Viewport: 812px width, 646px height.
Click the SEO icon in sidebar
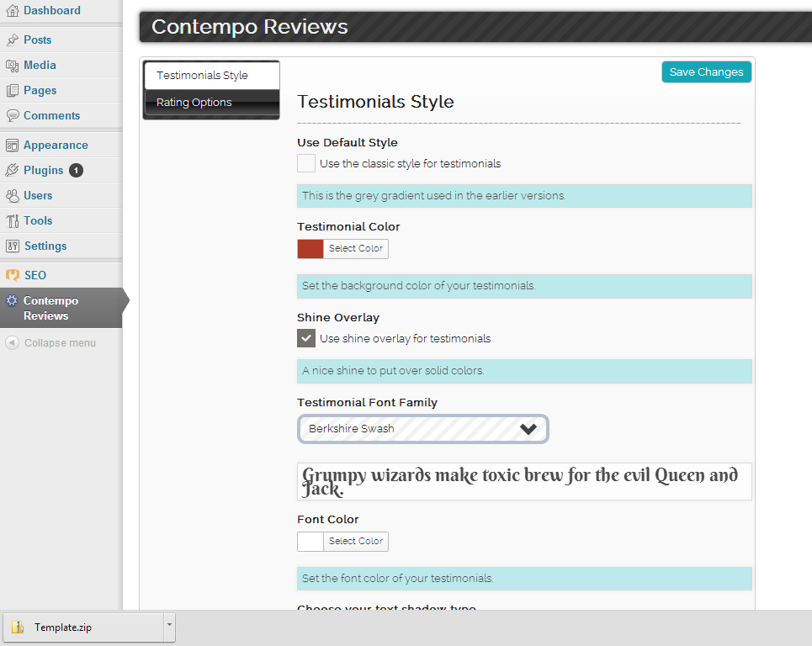coord(12,275)
